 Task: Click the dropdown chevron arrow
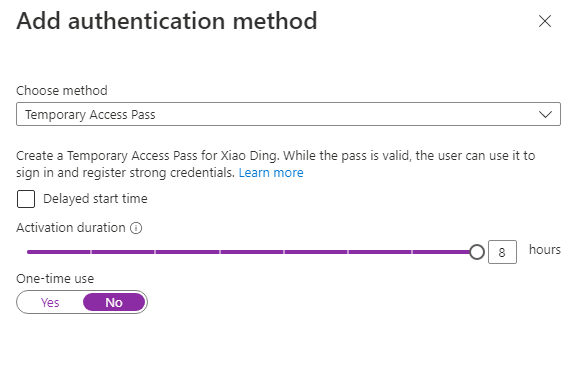(x=545, y=114)
